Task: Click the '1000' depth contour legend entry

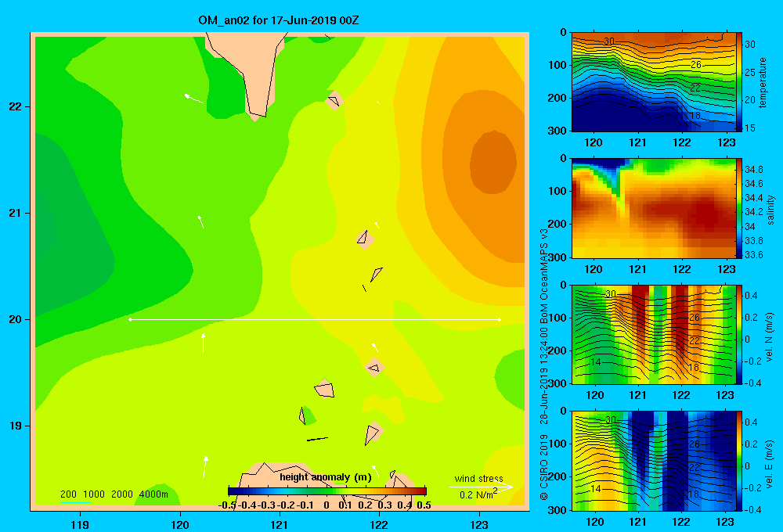Action: tap(94, 494)
